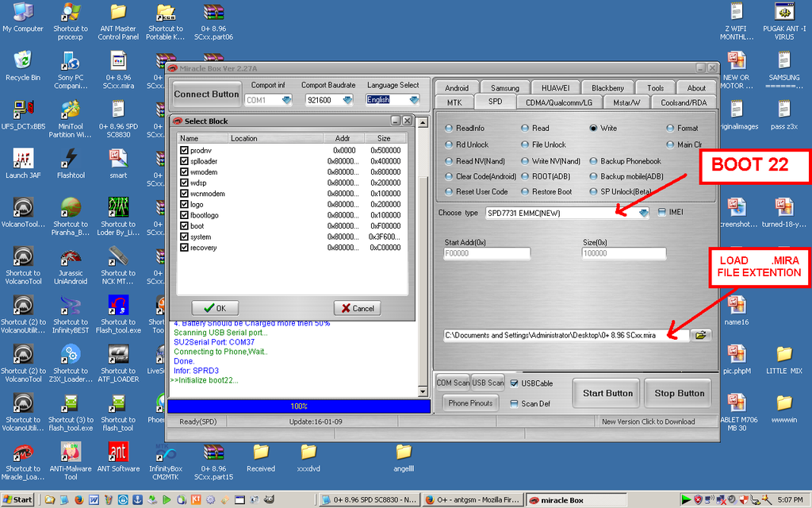Open Sony PC Companion icon
This screenshot has height=508, width=812.
coord(71,71)
